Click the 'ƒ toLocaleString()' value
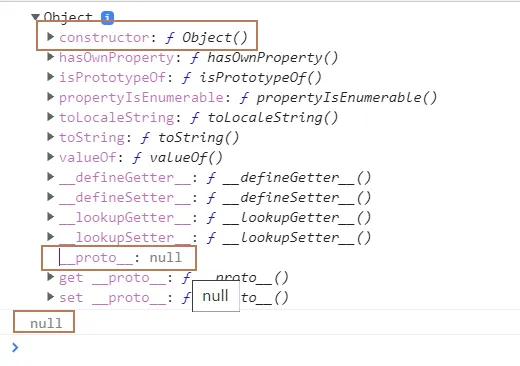Viewport: 520px width, 366px height. (264, 118)
